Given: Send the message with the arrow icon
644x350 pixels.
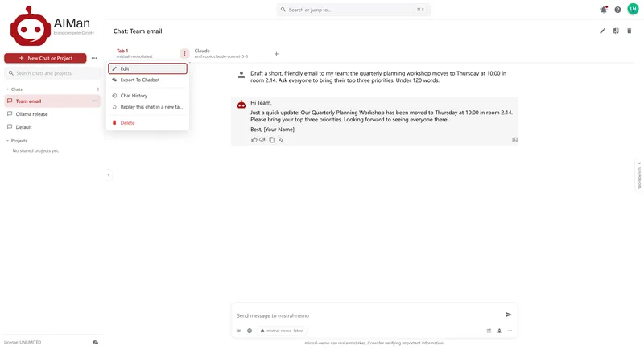Looking at the screenshot, I should click(x=508, y=315).
